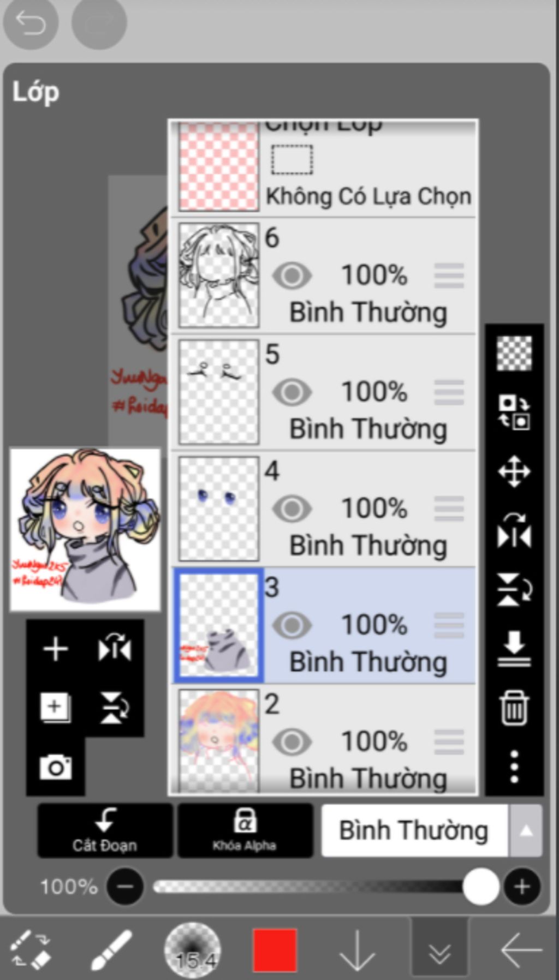
Task: Clear layer using checkerboard icon
Action: [514, 354]
